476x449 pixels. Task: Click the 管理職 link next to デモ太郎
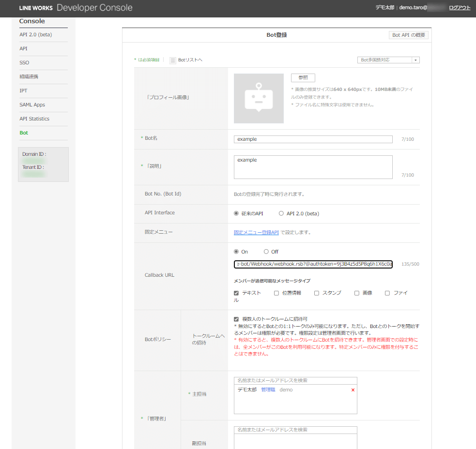point(268,389)
